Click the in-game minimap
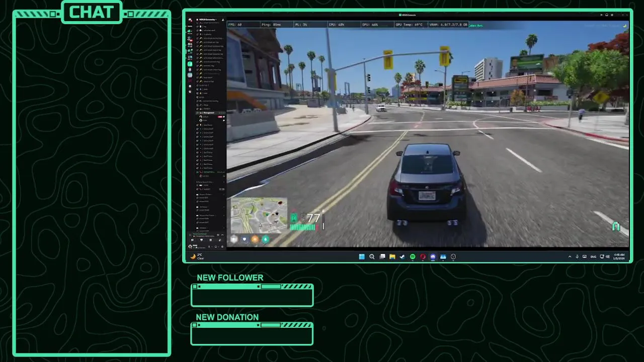This screenshot has width=644, height=362. click(259, 216)
